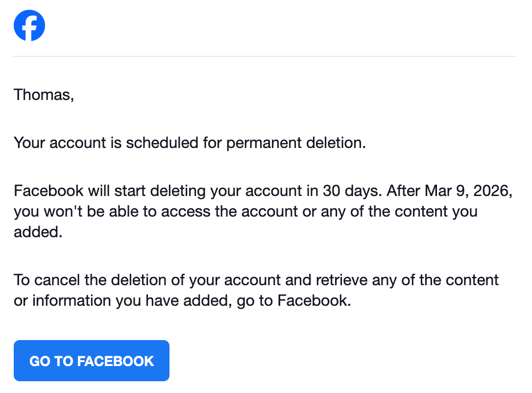Click the Facebook logo icon

click(x=29, y=25)
